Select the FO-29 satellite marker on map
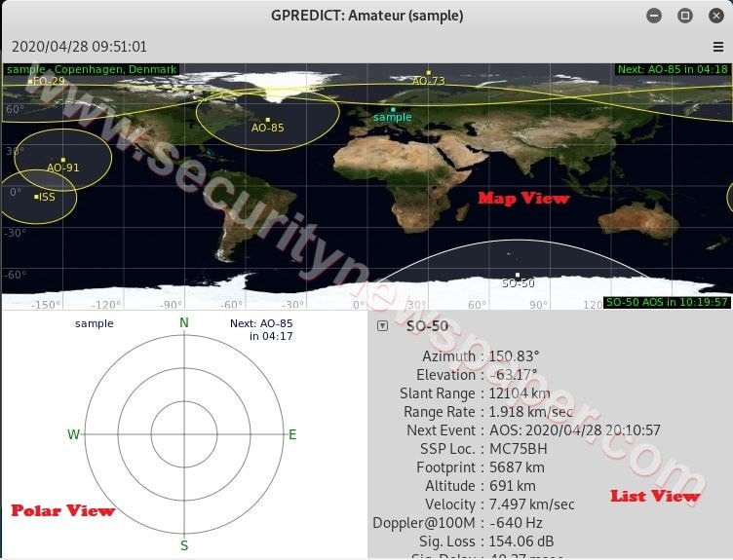733x560 pixels. 30,81
